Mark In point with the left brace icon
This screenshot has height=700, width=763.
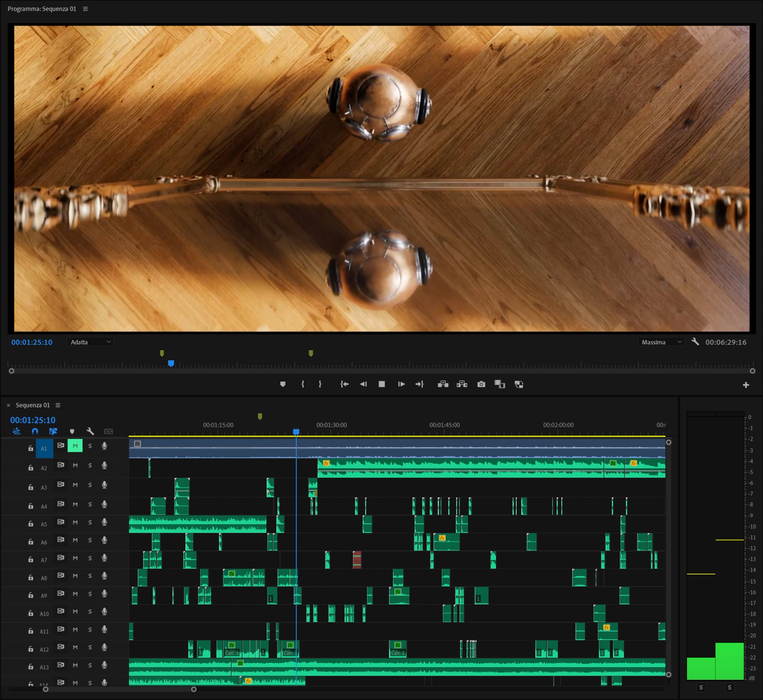[x=302, y=384]
